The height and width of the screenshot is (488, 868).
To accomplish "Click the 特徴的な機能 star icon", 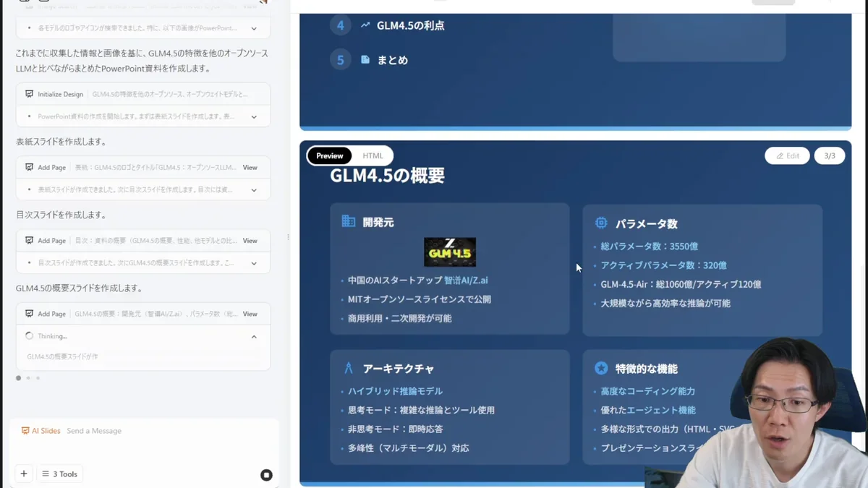I will click(601, 368).
